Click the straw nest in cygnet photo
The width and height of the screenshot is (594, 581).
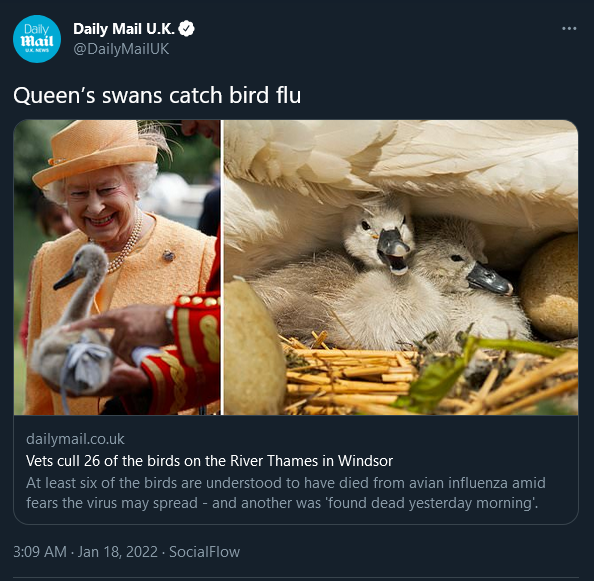428,375
